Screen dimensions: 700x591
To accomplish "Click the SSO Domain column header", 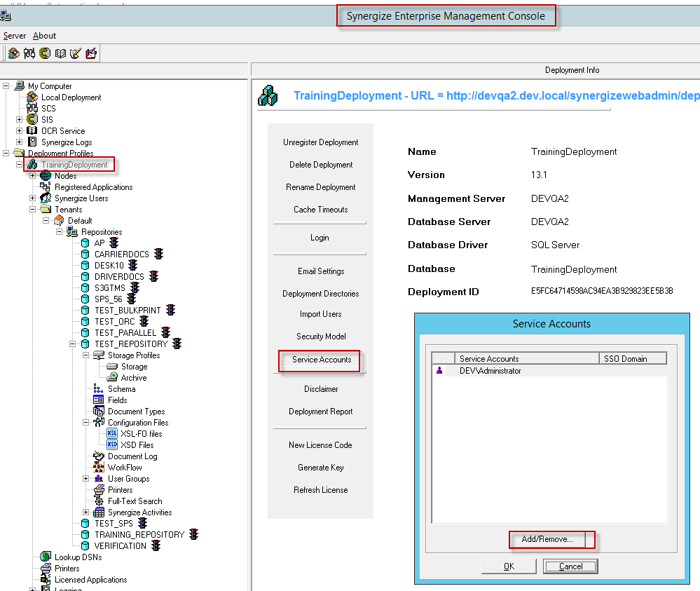I will point(625,358).
